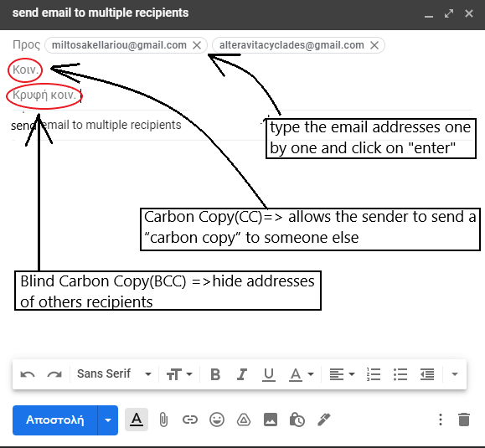Image resolution: width=485 pixels, height=448 pixels.
Task: Open the text color picker
Action: [302, 374]
